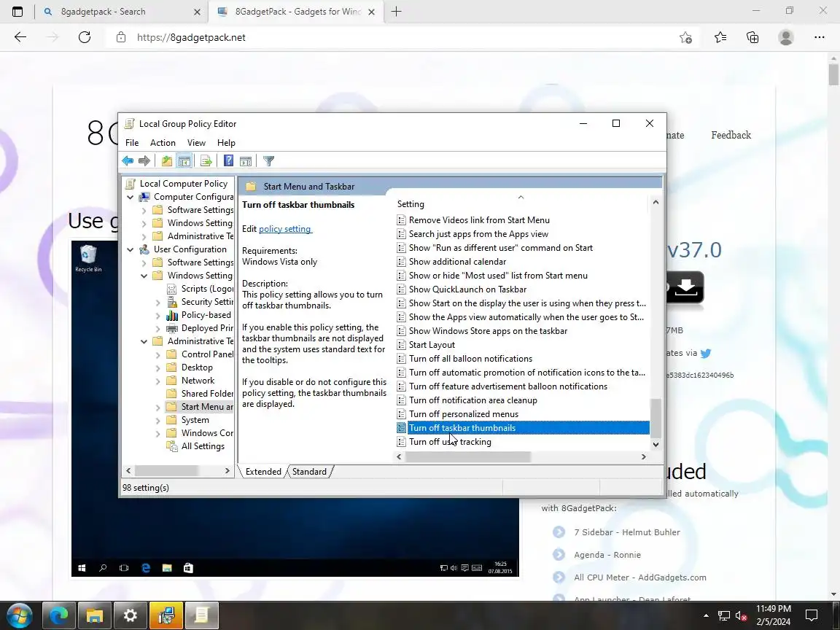The width and height of the screenshot is (840, 630).
Task: Collapse the Computer Configuration node
Action: [131, 197]
